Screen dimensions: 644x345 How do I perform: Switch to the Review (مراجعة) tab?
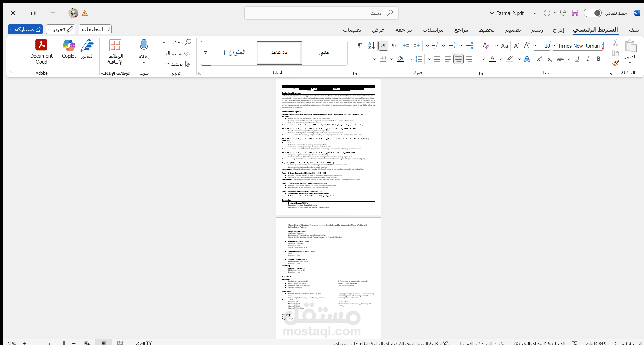coord(404,30)
